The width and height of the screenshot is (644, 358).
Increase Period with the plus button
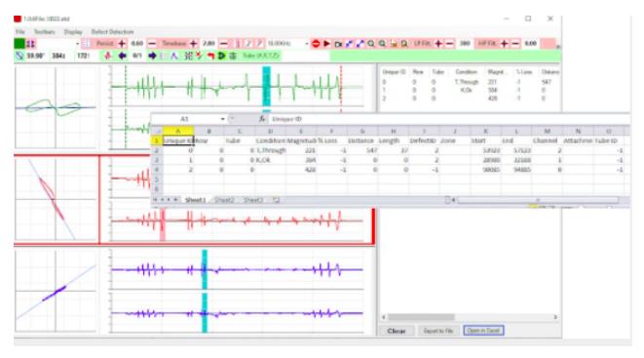coord(122,44)
